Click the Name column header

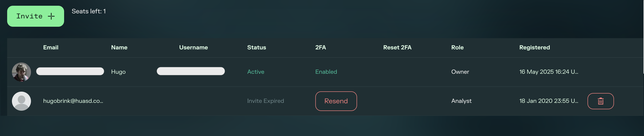[x=119, y=47]
